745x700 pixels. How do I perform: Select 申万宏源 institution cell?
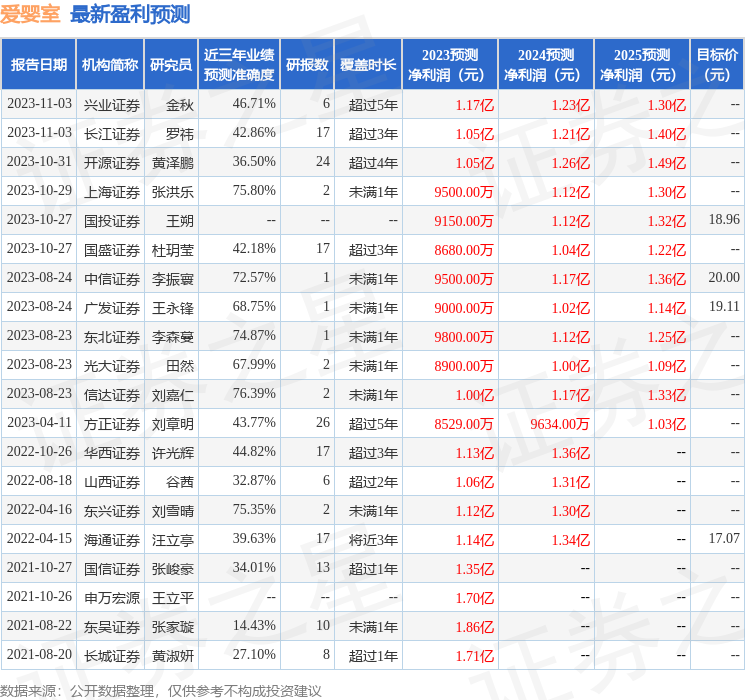click(x=112, y=598)
